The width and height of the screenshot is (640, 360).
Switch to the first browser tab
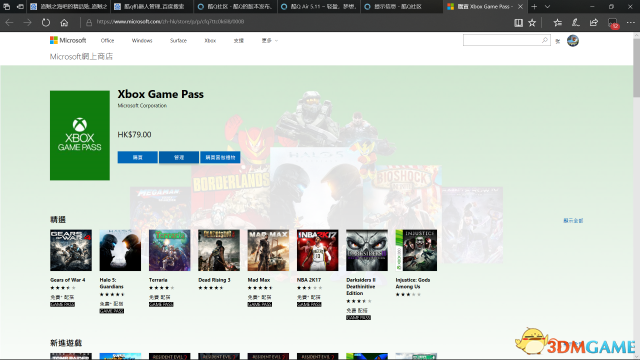pyautogui.click(x=69, y=7)
